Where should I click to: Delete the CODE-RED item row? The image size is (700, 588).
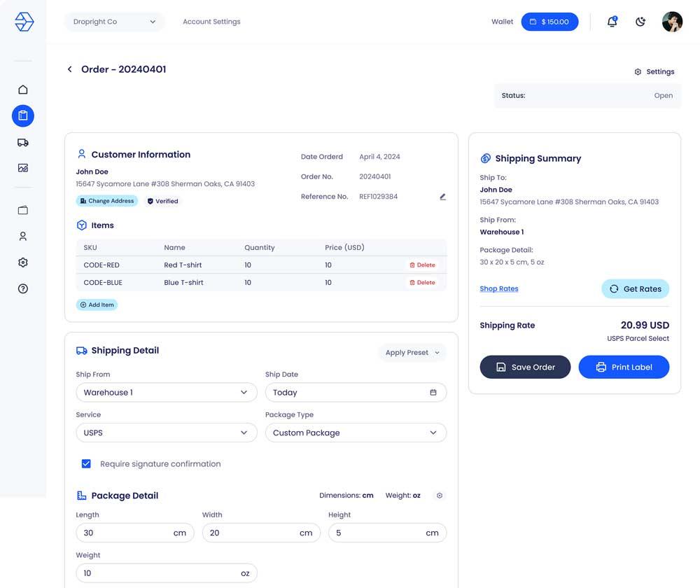(422, 265)
